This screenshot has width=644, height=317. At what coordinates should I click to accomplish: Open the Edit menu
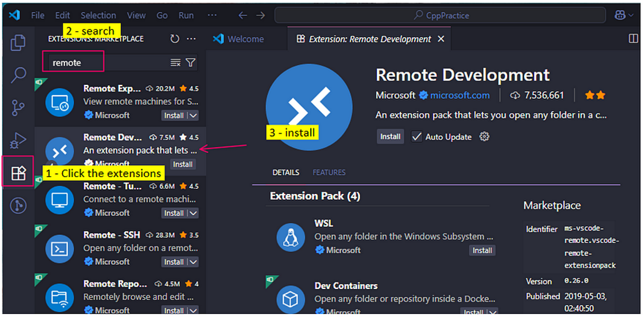click(x=63, y=15)
